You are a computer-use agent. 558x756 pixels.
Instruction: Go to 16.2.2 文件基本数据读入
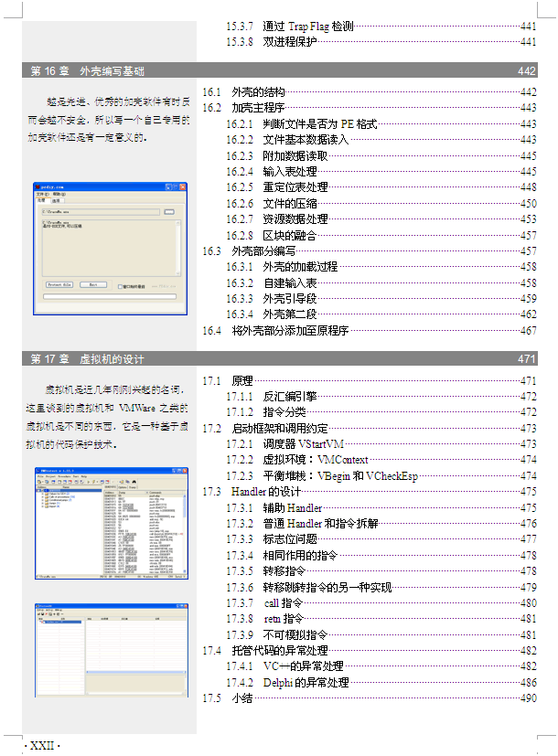(381, 139)
